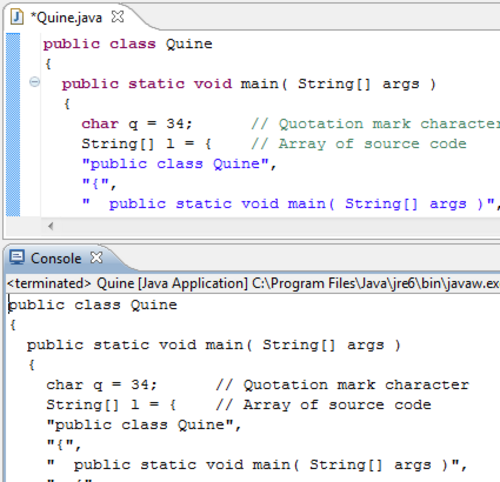Click the blue change ruler beside the editor

click(x=13, y=125)
